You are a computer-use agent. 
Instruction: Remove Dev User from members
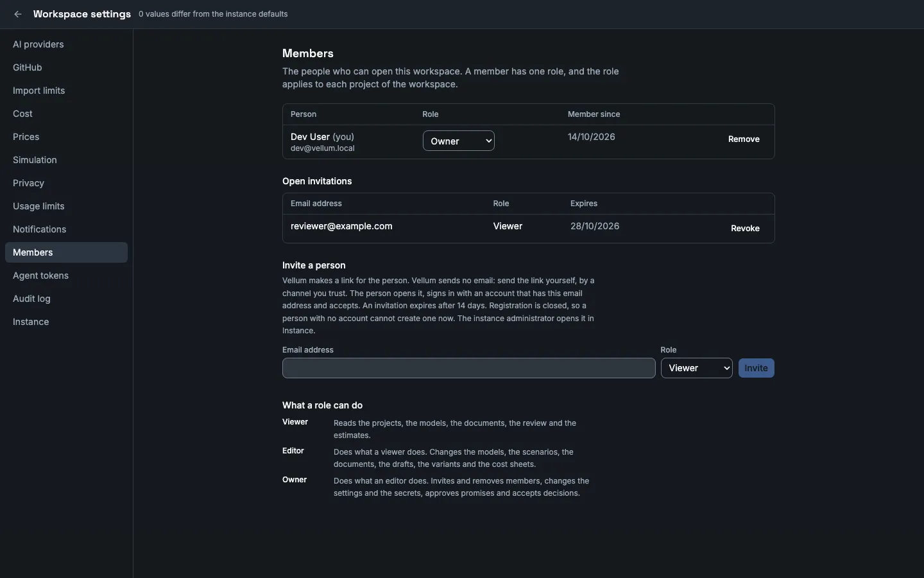744,139
